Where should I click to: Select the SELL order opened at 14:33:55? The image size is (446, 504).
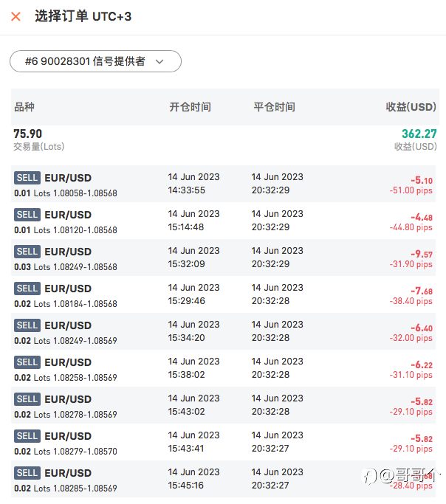click(223, 184)
